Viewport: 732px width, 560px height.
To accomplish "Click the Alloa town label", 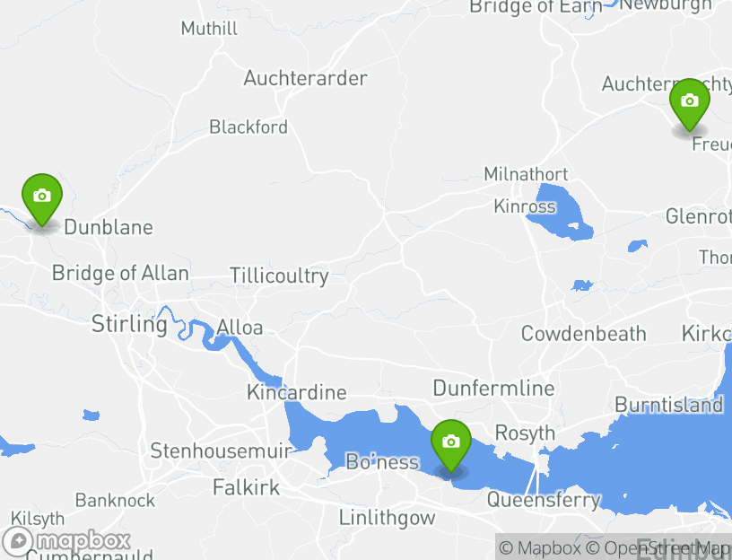I will [x=240, y=328].
